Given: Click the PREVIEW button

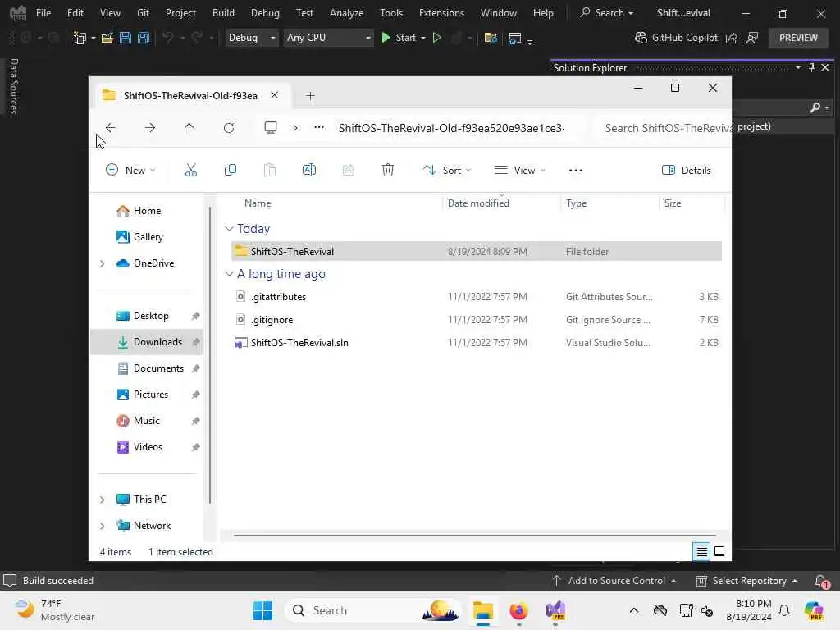Looking at the screenshot, I should point(798,38).
